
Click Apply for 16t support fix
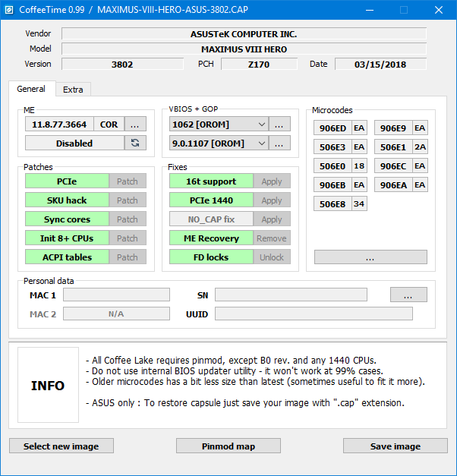point(272,181)
